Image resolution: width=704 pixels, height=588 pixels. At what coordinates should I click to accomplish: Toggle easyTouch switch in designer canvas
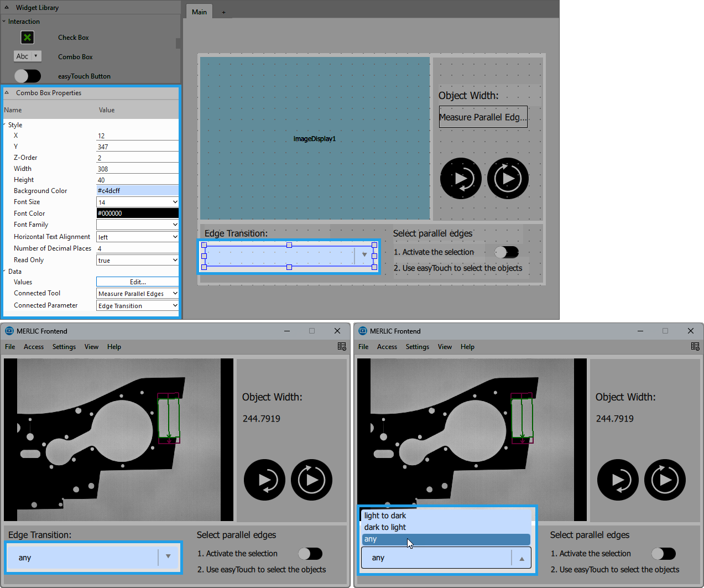click(x=507, y=252)
